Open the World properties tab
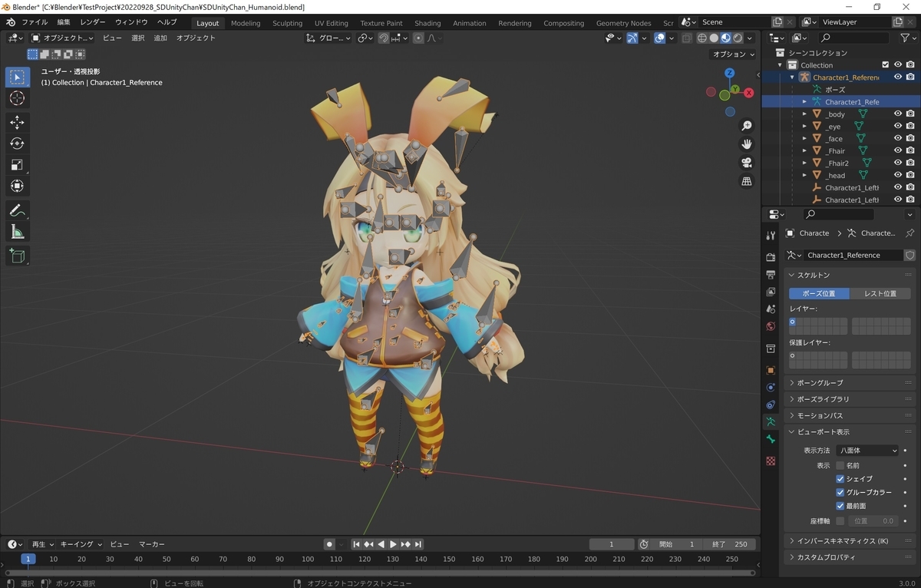This screenshot has width=921, height=588. tap(771, 326)
